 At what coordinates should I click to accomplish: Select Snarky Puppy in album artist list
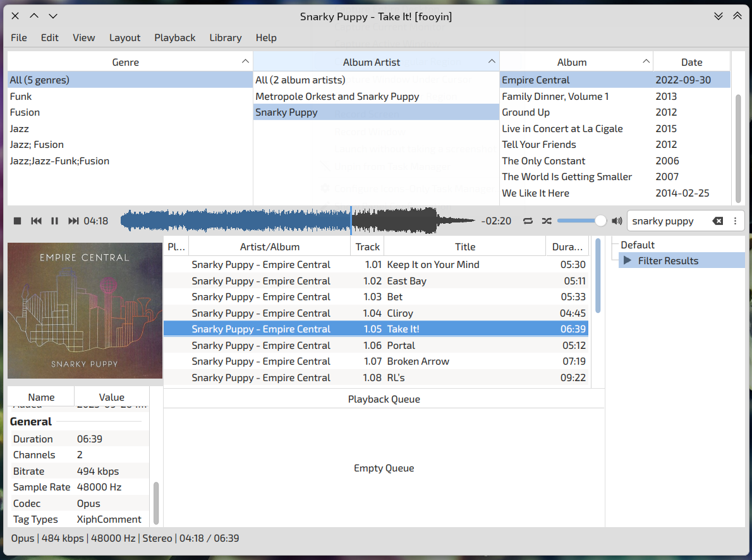[376, 113]
